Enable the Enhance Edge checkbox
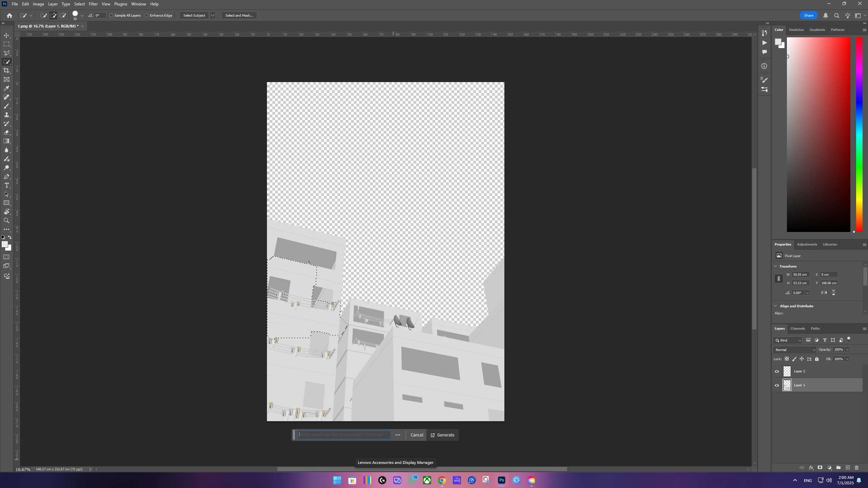 (147, 15)
